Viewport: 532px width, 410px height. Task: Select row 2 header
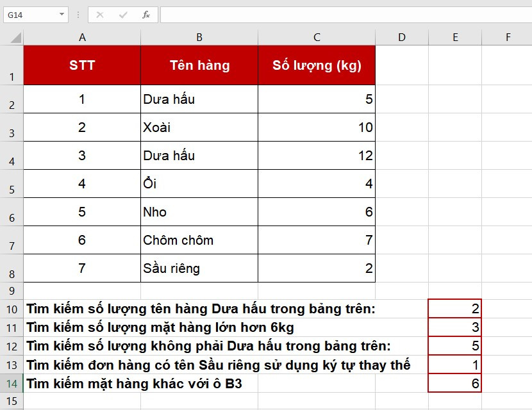click(12, 99)
